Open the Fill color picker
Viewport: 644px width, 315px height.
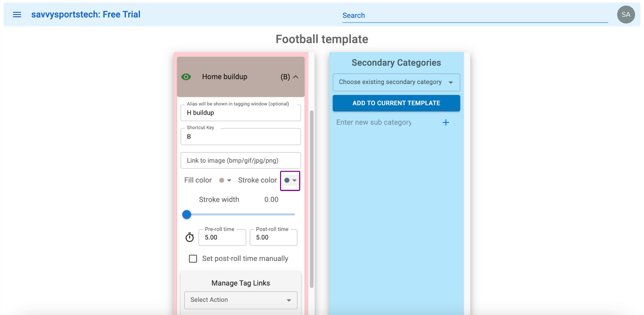(225, 180)
